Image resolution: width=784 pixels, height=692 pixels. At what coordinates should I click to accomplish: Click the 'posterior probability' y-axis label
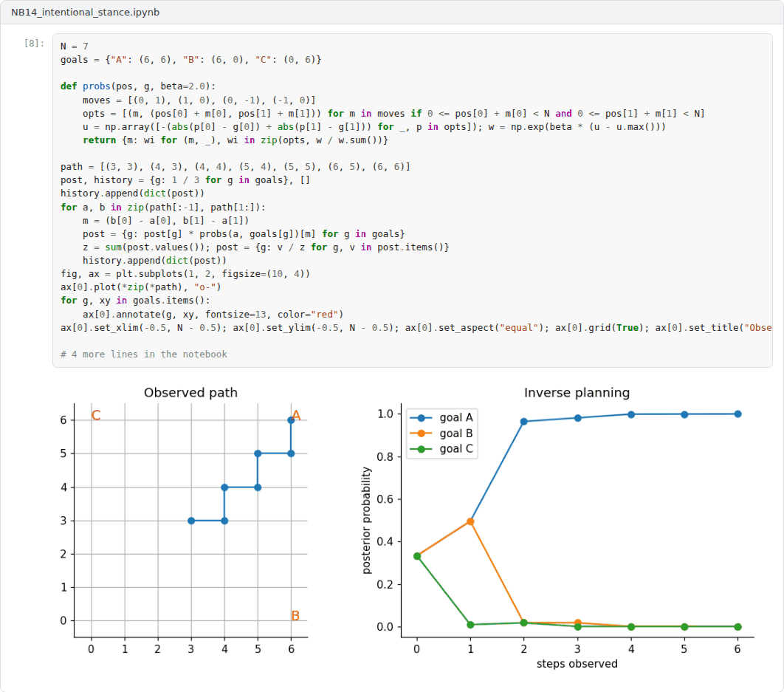(x=366, y=521)
